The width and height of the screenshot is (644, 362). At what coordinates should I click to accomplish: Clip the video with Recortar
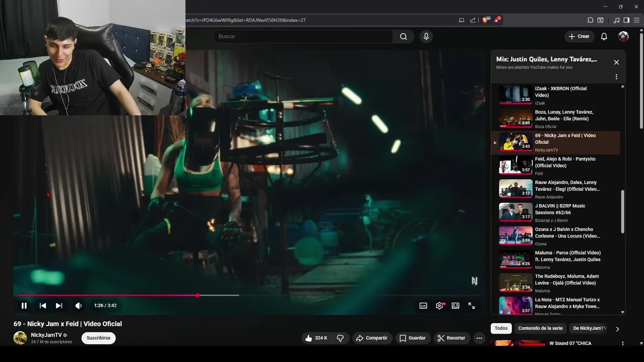coord(451,338)
